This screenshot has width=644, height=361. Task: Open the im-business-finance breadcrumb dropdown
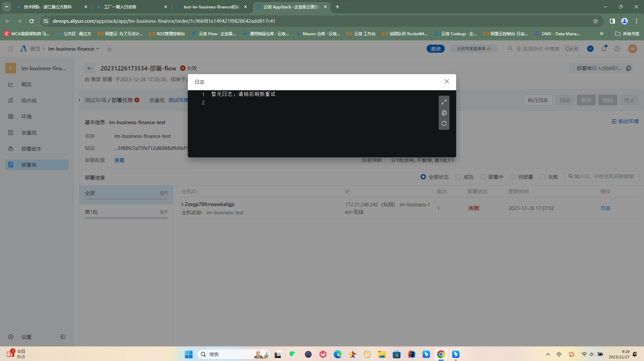click(98, 49)
